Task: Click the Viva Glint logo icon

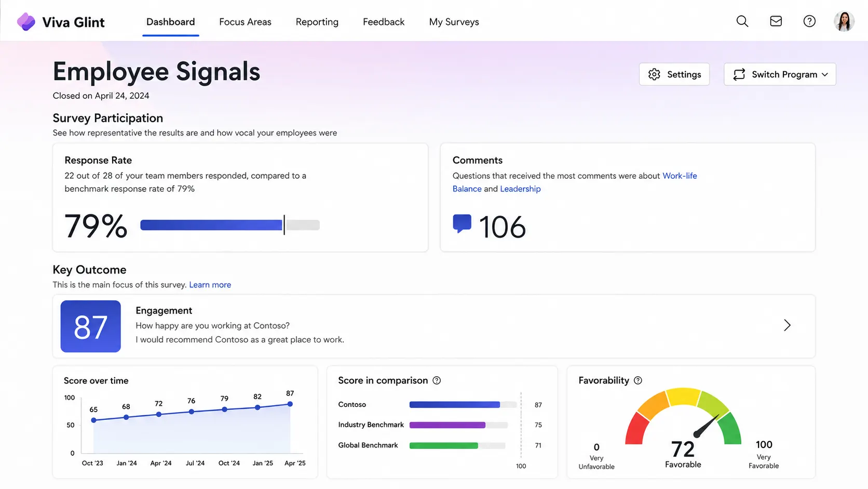Action: (26, 22)
